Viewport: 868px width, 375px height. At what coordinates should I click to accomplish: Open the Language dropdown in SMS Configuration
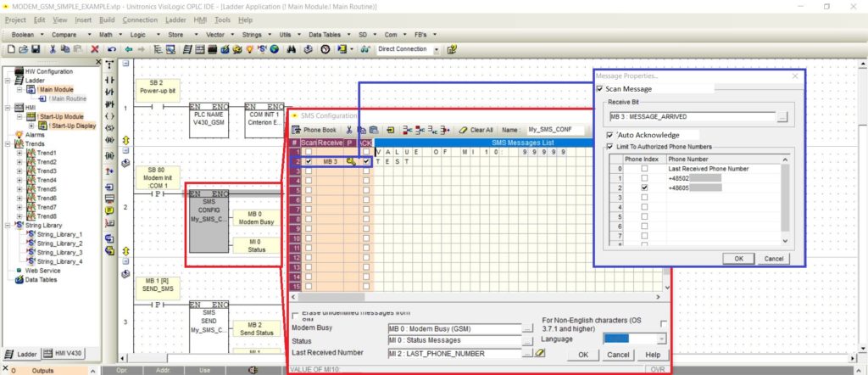click(x=661, y=339)
